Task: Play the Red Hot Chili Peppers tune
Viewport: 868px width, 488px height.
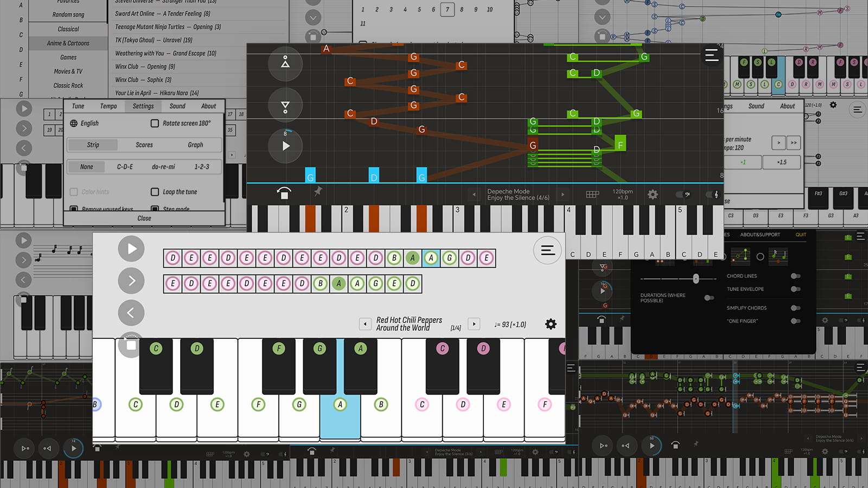Action: click(x=131, y=249)
